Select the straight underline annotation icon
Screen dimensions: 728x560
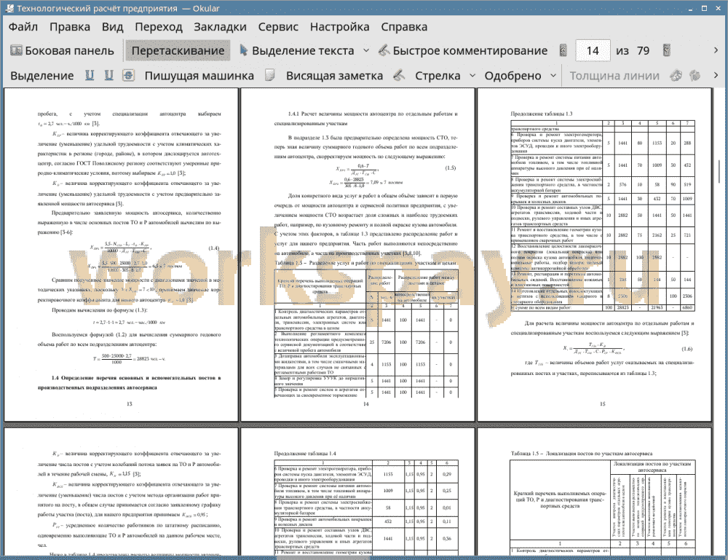(x=108, y=75)
